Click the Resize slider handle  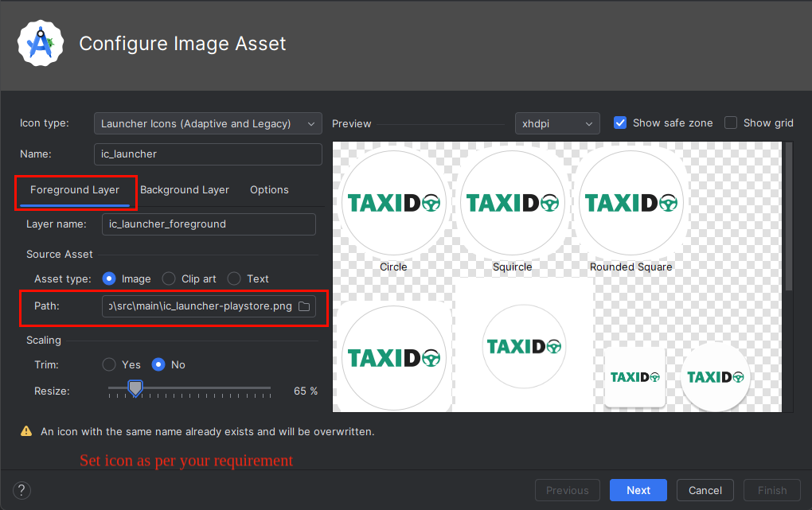[x=135, y=388]
